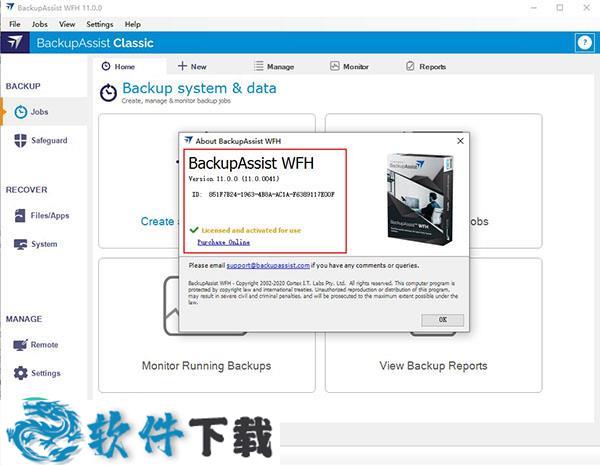Click the Files/Apps recover icon
The image size is (600, 465).
tap(20, 215)
